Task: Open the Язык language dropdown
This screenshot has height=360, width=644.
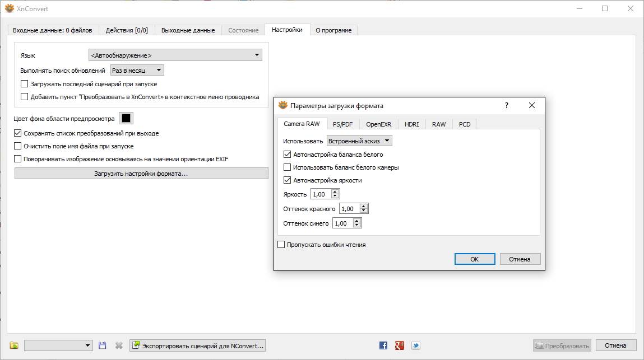Action: pyautogui.click(x=175, y=55)
